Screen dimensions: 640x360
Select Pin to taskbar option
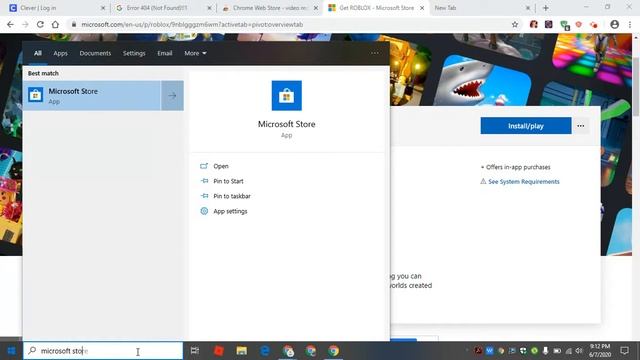pos(232,196)
